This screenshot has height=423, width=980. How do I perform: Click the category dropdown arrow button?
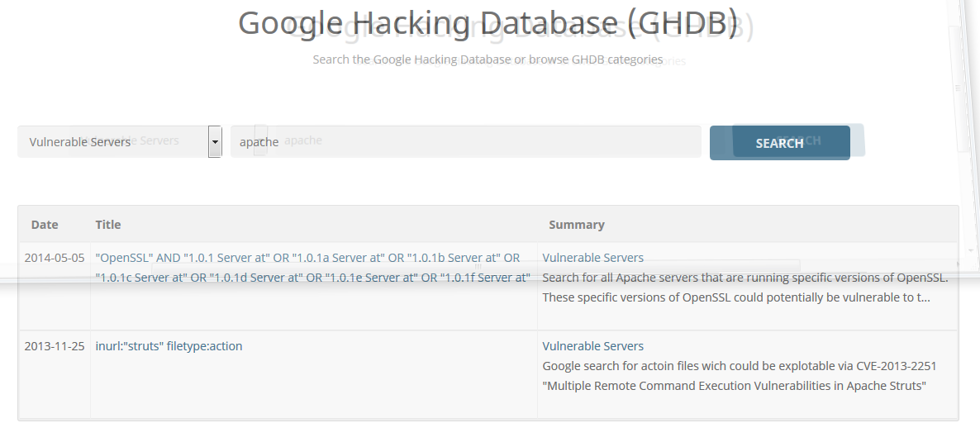[215, 142]
